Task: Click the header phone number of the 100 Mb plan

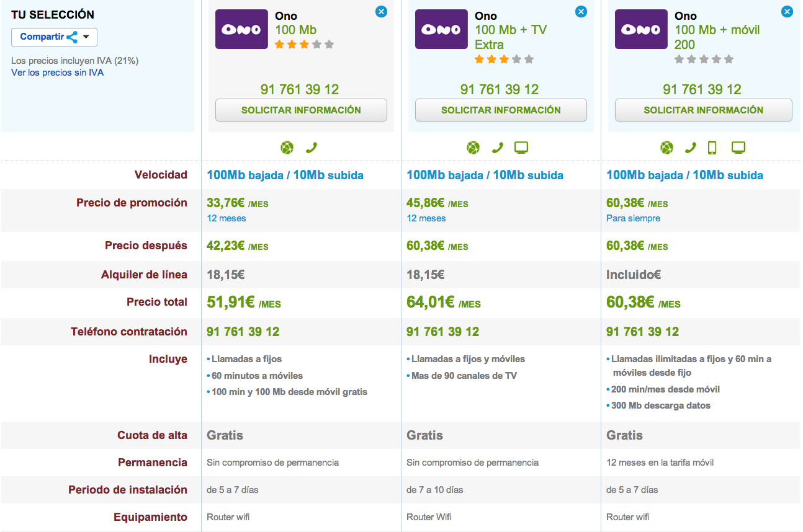Action: point(300,89)
